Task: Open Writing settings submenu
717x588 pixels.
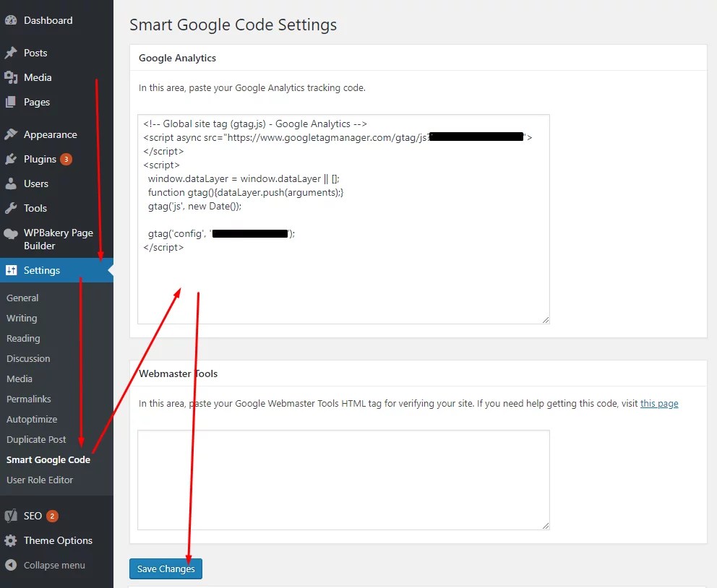Action: pos(22,318)
